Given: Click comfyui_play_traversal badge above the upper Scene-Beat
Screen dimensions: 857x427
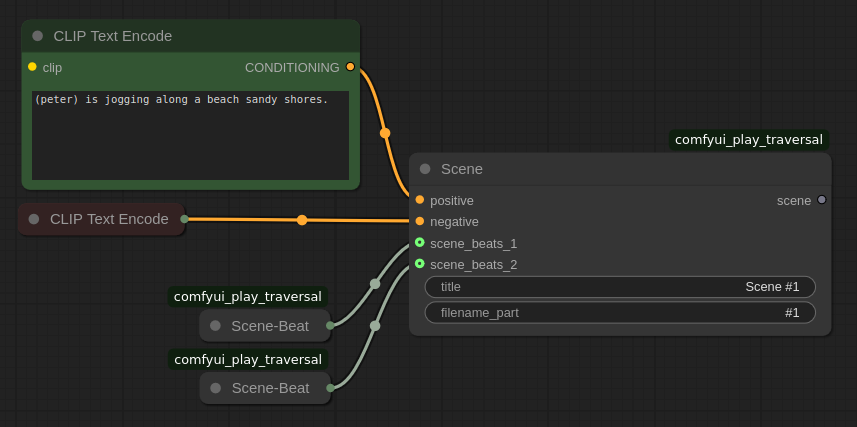Looking at the screenshot, I should click(x=248, y=297).
